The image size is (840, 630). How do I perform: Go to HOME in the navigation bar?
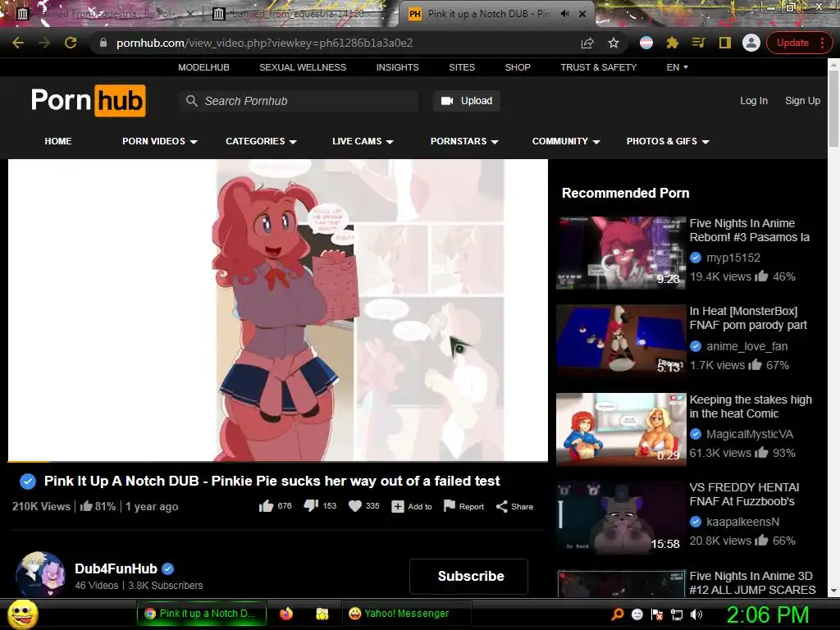[x=58, y=141]
